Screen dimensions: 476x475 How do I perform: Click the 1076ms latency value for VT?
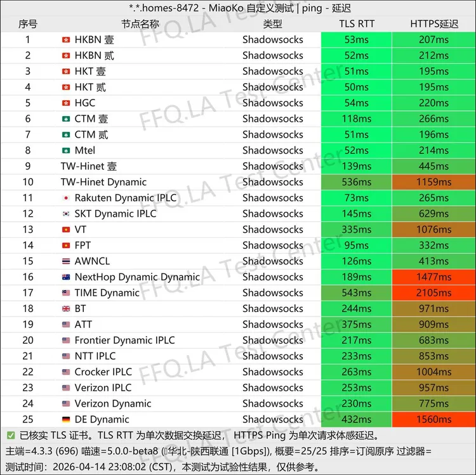point(434,230)
